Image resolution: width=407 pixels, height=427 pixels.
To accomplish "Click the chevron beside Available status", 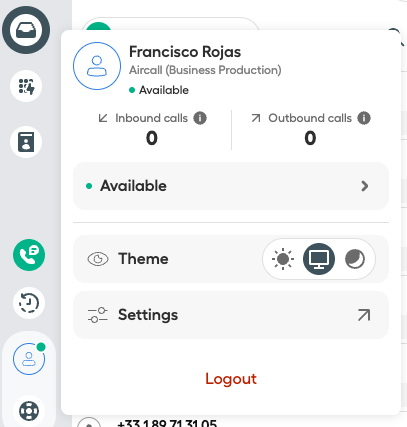I will (365, 186).
